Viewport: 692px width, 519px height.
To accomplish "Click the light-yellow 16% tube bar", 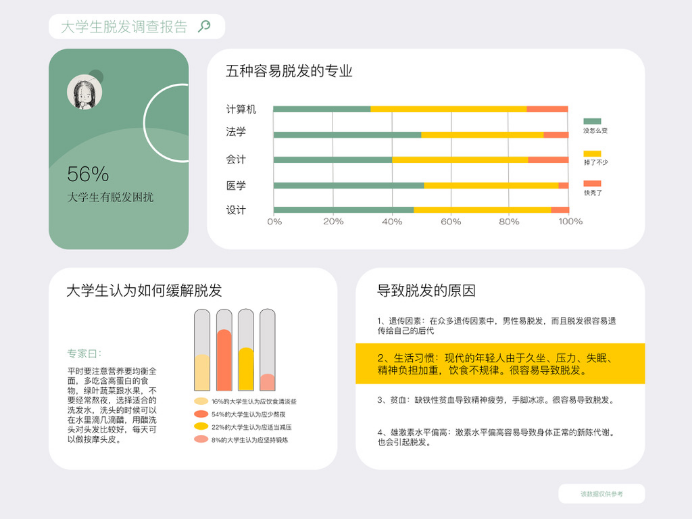I will (x=202, y=372).
